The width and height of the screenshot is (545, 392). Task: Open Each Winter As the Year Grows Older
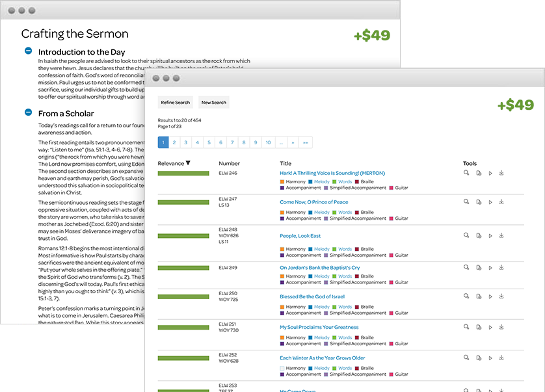coord(323,358)
